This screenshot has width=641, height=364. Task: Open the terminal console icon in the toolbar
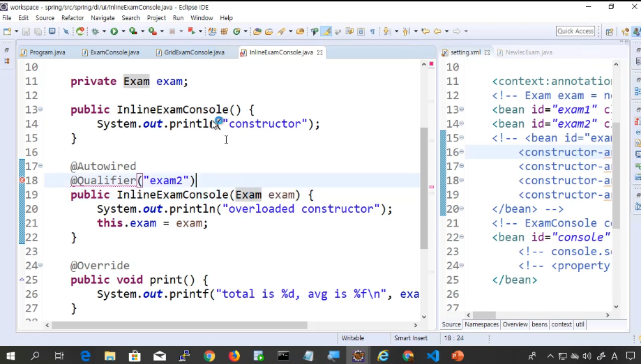pos(52,31)
